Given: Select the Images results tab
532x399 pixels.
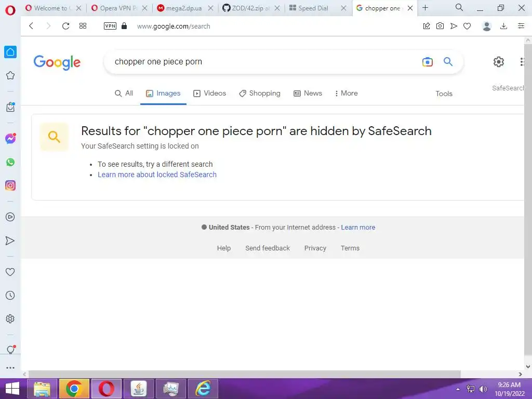Looking at the screenshot, I should click(x=163, y=94).
